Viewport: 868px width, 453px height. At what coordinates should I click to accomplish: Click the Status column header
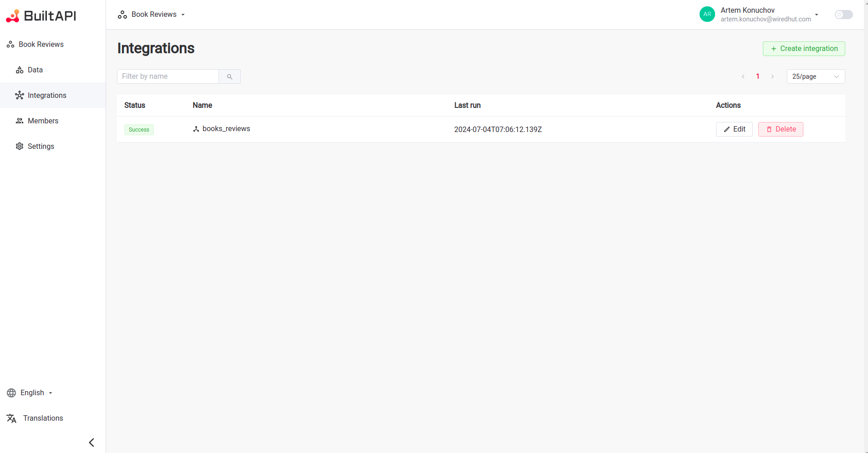pyautogui.click(x=135, y=105)
